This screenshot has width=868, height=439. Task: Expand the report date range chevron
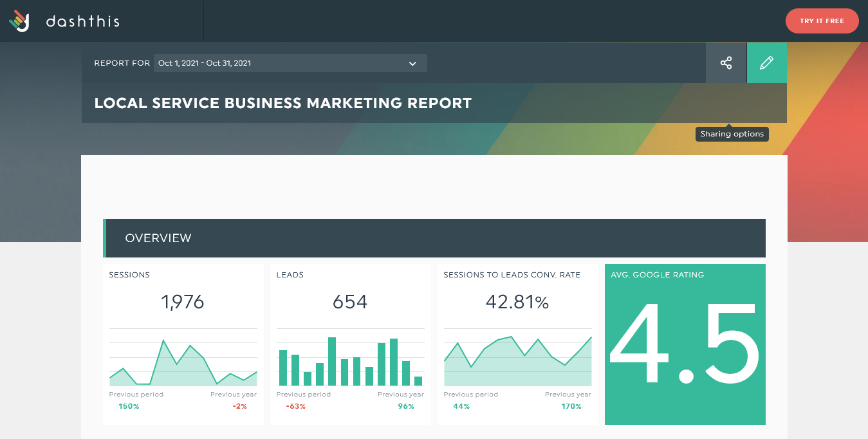[412, 63]
